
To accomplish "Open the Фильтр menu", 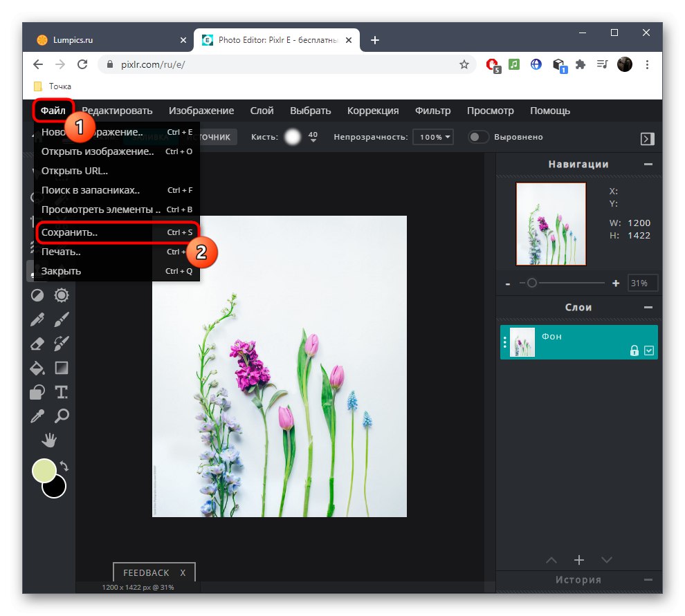I will (x=432, y=111).
